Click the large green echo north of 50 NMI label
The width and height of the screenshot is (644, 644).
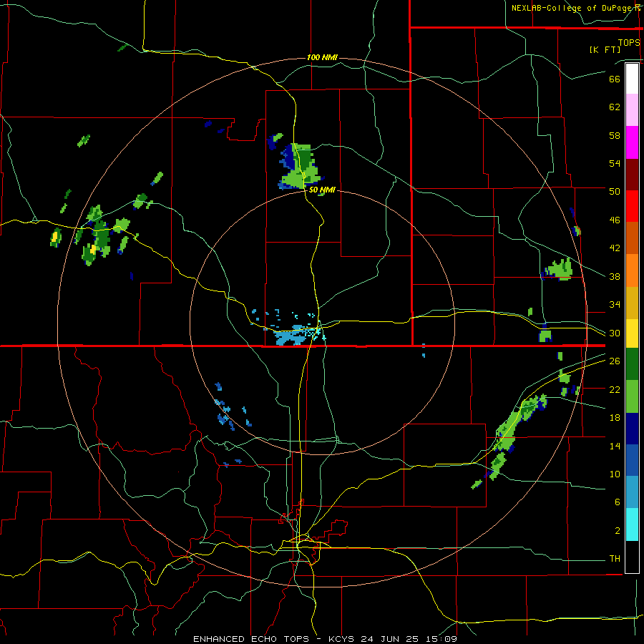[300, 166]
